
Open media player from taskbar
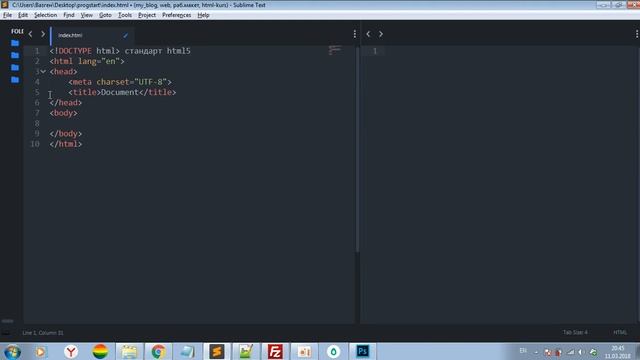click(x=40, y=351)
